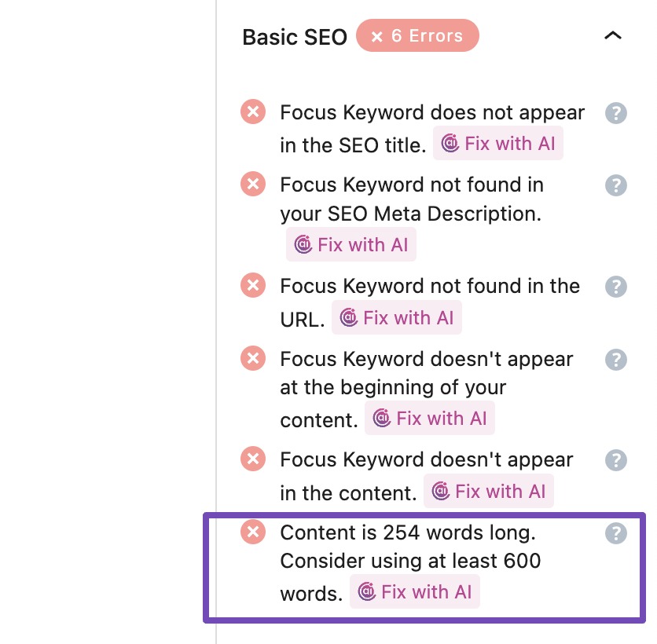Click red error icon beside word count issue
The height and width of the screenshot is (644, 657).
point(253,532)
